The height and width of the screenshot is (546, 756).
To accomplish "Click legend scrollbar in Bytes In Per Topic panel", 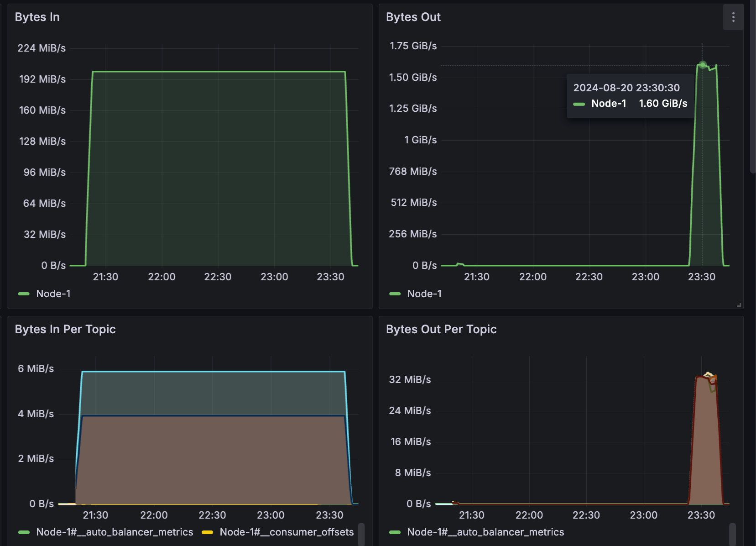I will click(x=361, y=534).
